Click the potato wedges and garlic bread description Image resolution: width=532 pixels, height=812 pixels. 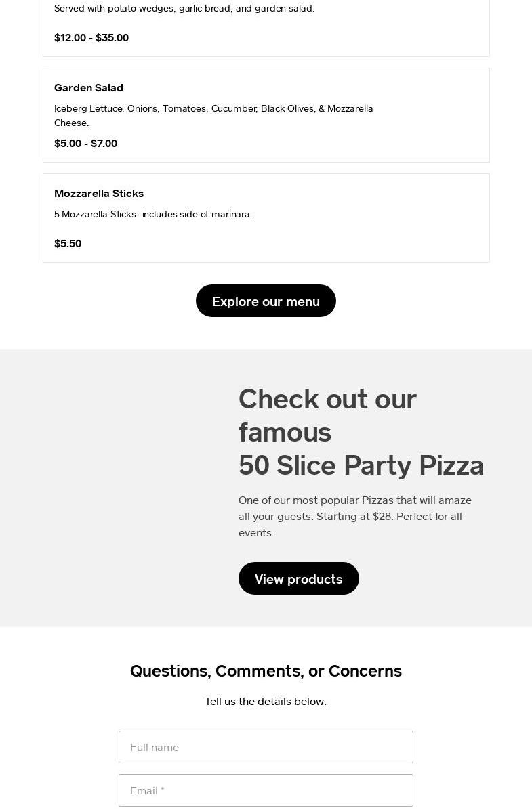pyautogui.click(x=184, y=8)
